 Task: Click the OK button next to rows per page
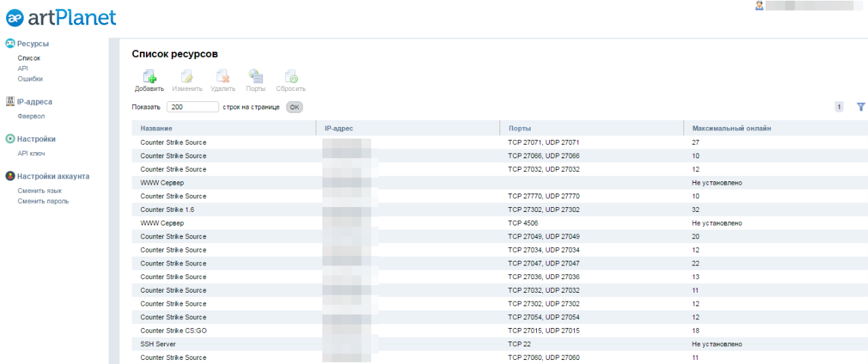click(x=295, y=107)
